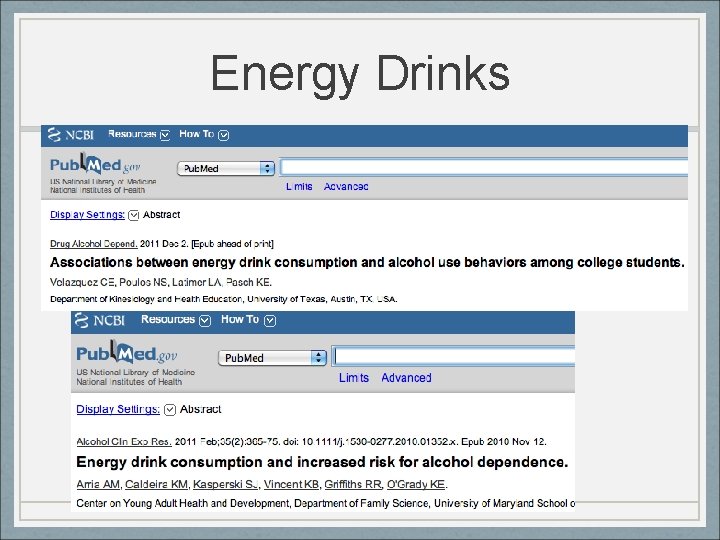
Task: Click the authors line 'Velazquez CE, Poulos NS'
Action: [x=161, y=282]
